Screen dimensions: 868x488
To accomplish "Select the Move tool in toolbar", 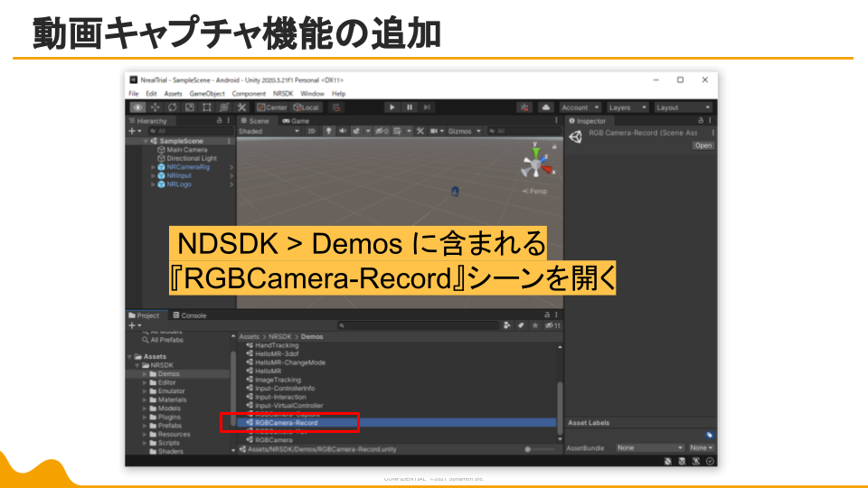I will (x=155, y=108).
